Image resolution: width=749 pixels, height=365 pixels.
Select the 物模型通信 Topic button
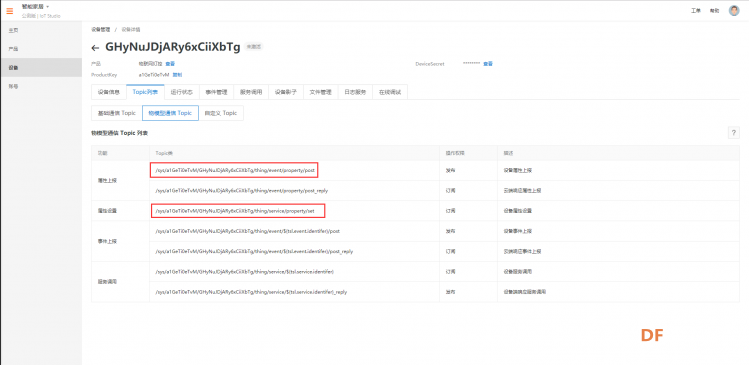tap(170, 113)
